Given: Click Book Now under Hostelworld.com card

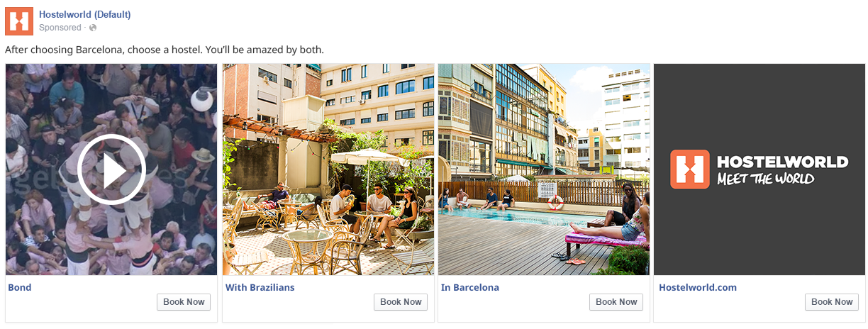Looking at the screenshot, I should click(x=832, y=302).
